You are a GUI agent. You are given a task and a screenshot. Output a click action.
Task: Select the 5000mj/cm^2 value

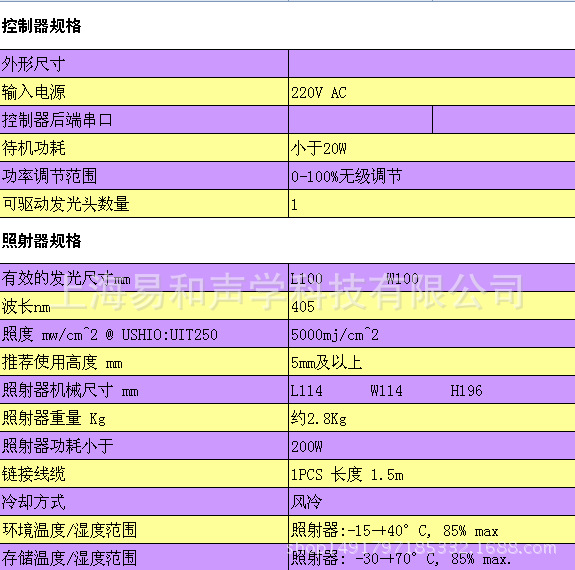pos(334,335)
